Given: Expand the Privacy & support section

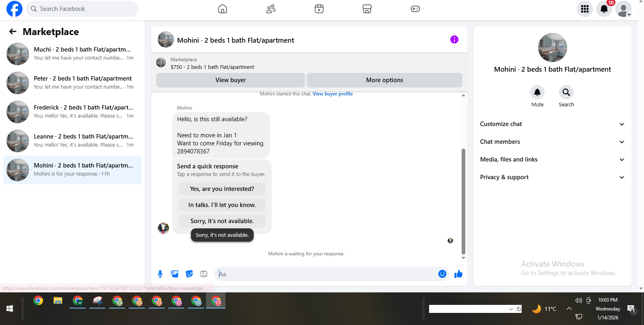Looking at the screenshot, I should (552, 177).
